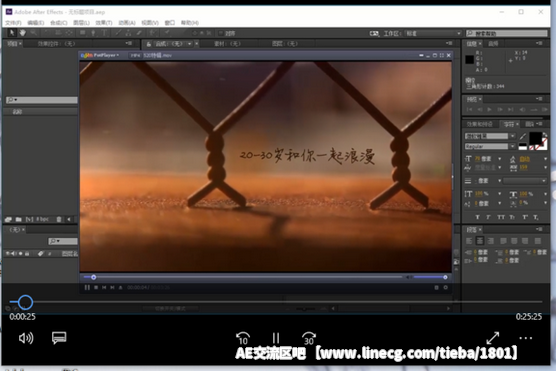The image size is (559, 372).
Task: Click the Project panel search field
Action: tap(42, 100)
